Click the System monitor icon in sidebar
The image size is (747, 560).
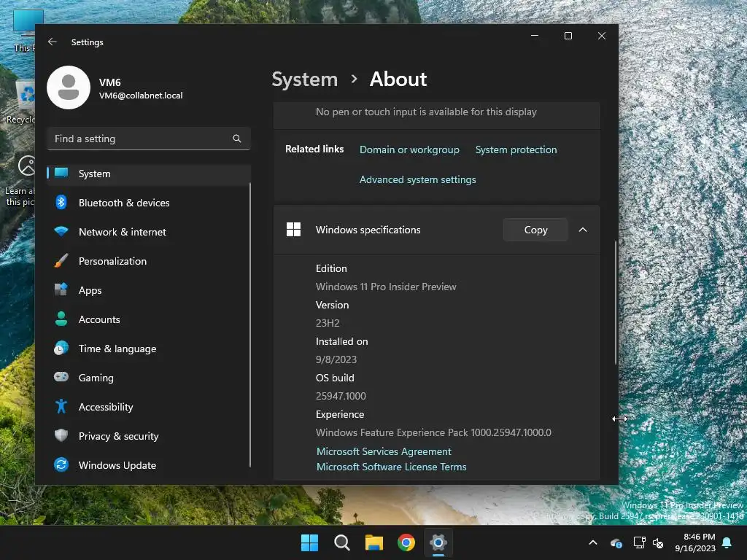coord(61,173)
